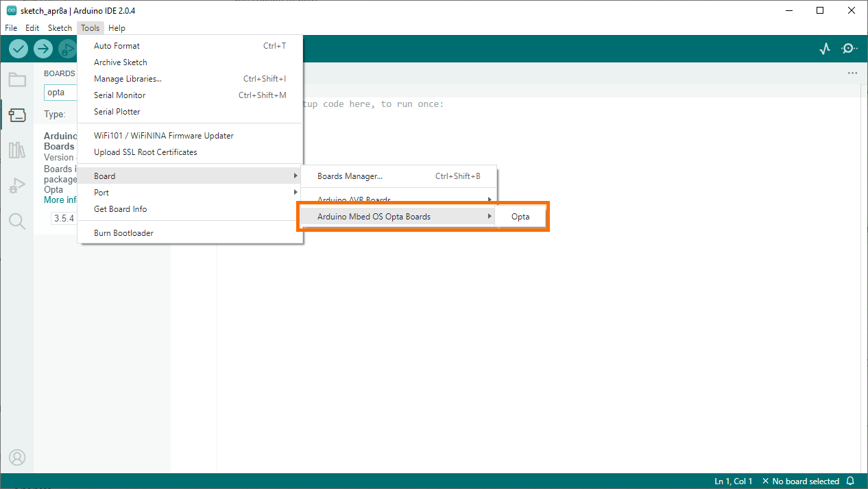Click the account icon at sidebar bottom
868x489 pixels.
(x=17, y=457)
